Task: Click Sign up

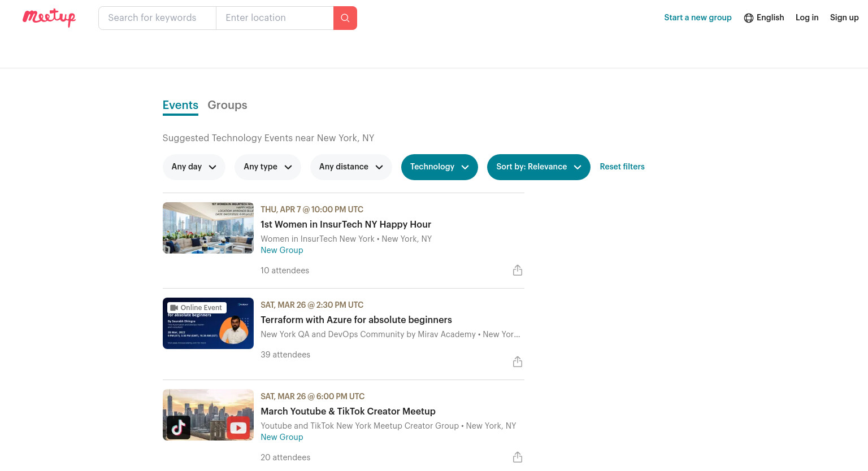Action: [844, 18]
